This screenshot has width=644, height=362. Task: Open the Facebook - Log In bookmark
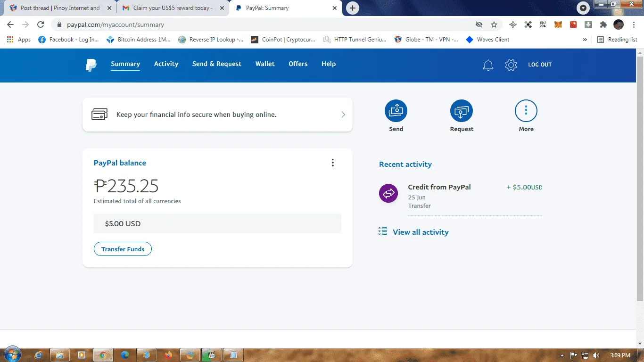(x=69, y=40)
